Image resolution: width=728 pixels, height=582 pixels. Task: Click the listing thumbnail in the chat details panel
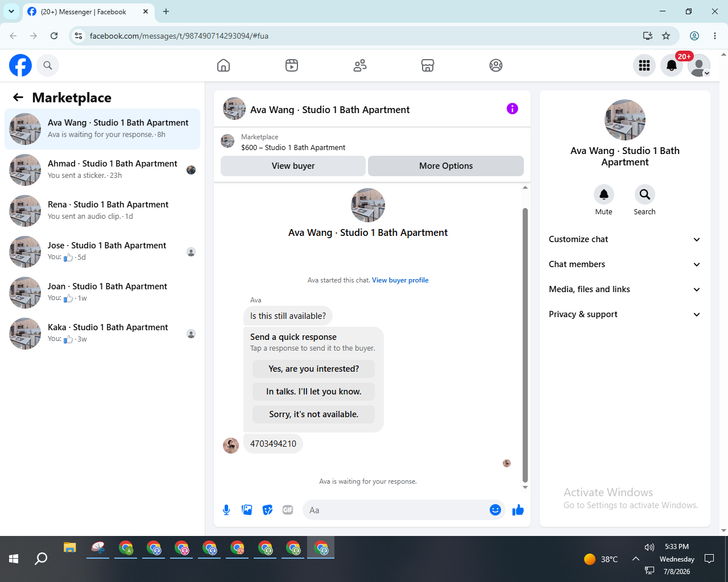click(625, 120)
